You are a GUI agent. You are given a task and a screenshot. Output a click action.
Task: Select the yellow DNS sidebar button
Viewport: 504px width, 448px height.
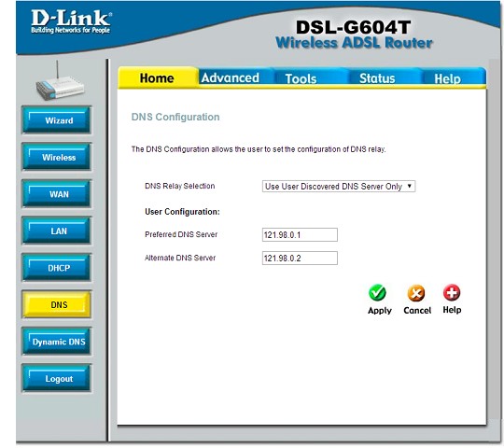click(x=57, y=304)
